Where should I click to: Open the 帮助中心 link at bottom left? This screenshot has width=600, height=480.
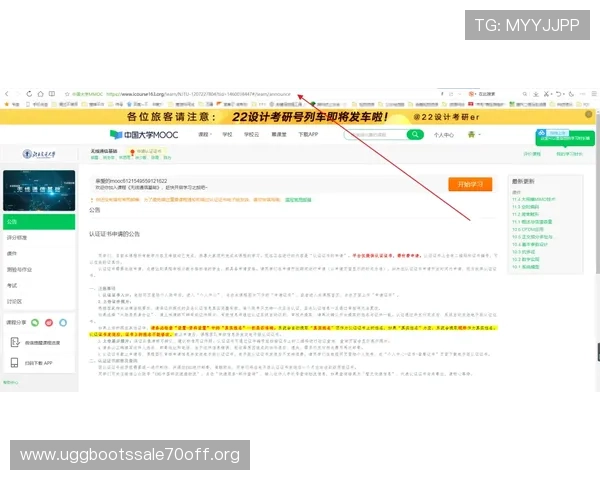click(x=11, y=382)
